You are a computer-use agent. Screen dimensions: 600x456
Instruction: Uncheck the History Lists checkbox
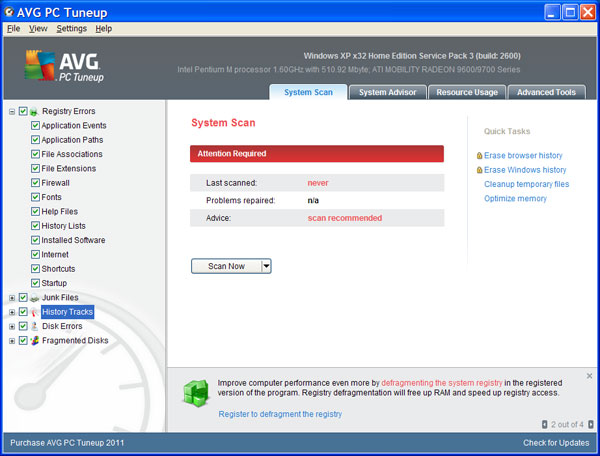35,226
